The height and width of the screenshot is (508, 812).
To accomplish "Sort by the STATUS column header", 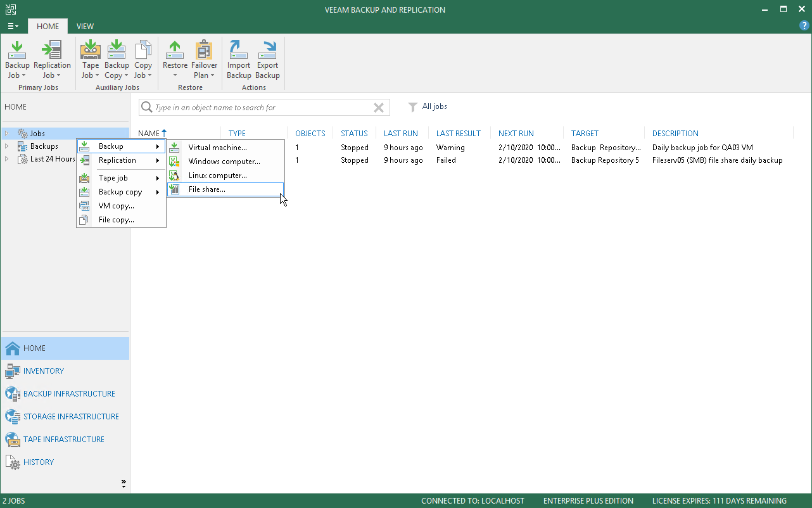I will tap(354, 134).
